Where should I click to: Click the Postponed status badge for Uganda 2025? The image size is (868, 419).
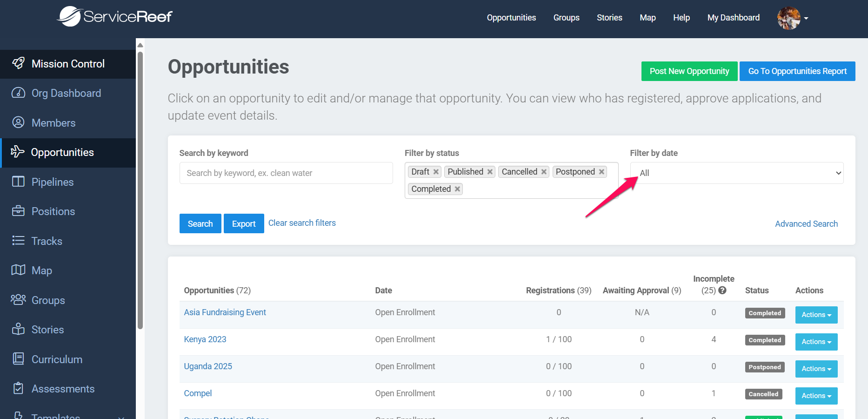coord(765,367)
